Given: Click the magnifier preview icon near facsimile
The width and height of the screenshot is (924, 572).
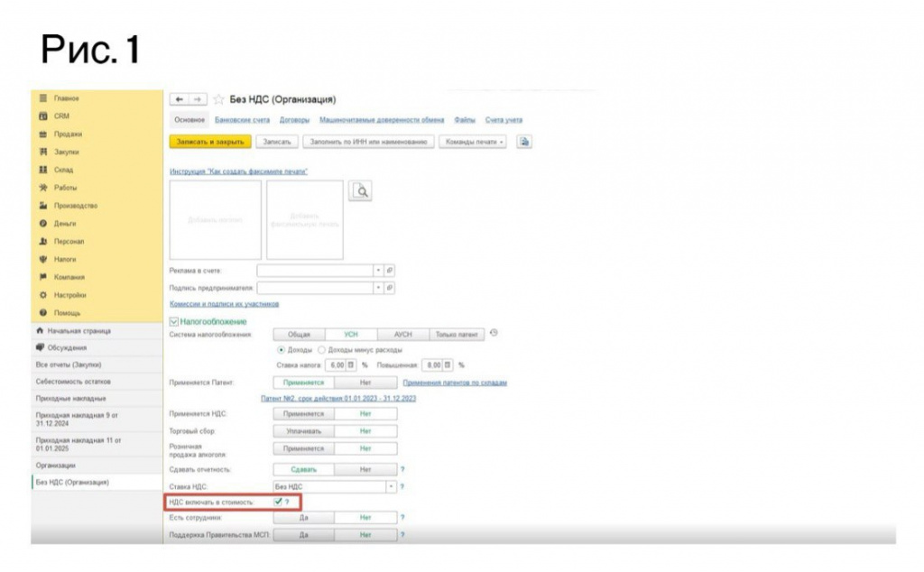Looking at the screenshot, I should [360, 190].
